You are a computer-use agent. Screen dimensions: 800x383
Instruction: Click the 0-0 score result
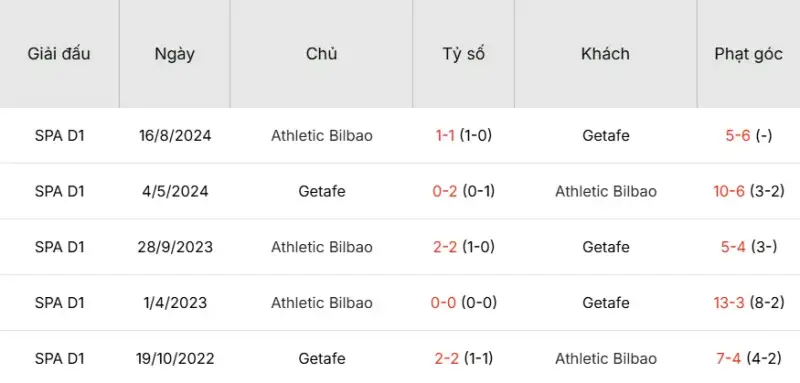[443, 302]
